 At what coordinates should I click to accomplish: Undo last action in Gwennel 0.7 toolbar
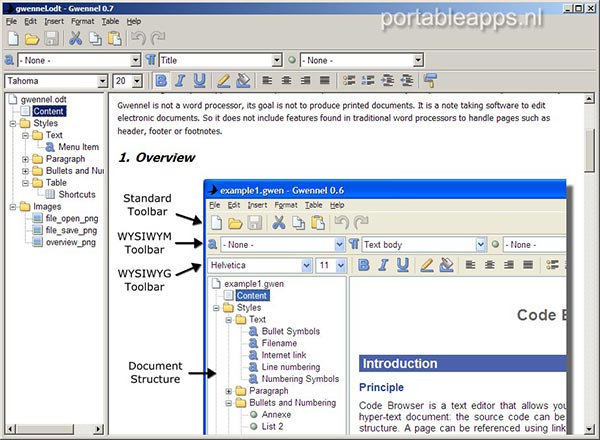coord(139,38)
